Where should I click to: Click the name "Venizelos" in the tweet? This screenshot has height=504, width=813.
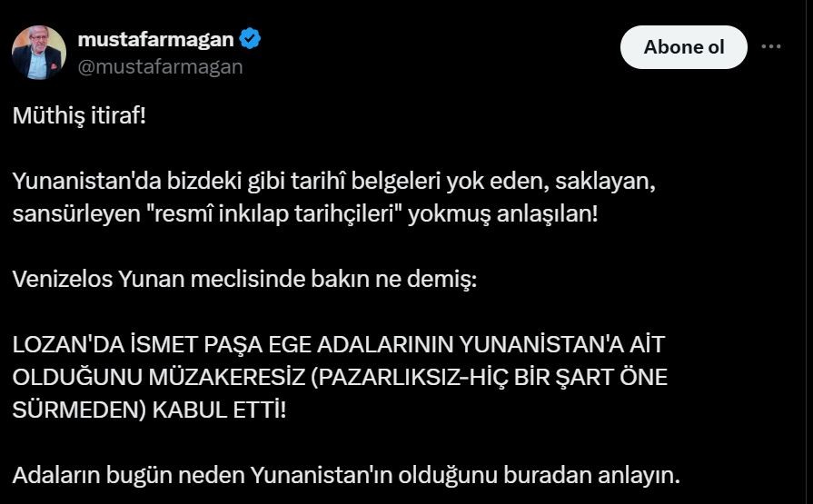coord(62,279)
